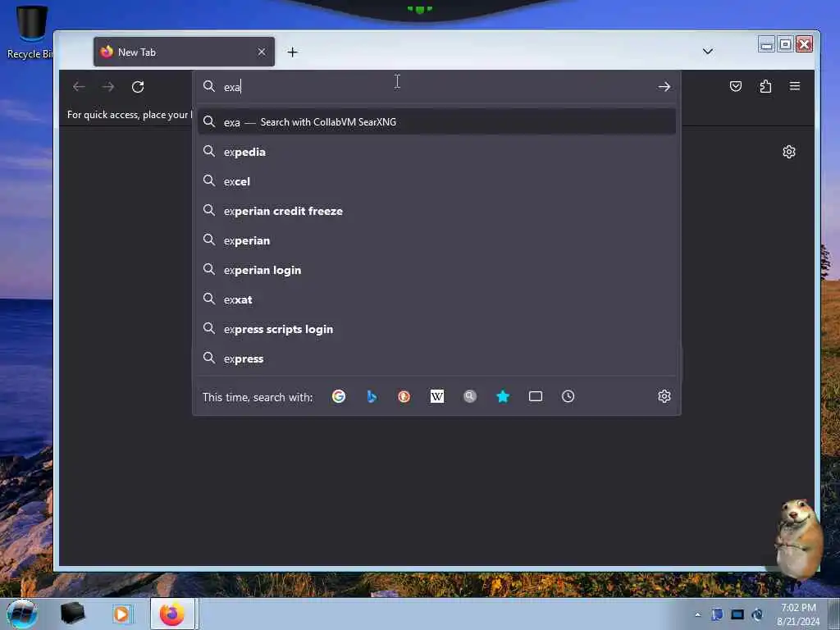Open the Pocket save icon

pos(736,86)
